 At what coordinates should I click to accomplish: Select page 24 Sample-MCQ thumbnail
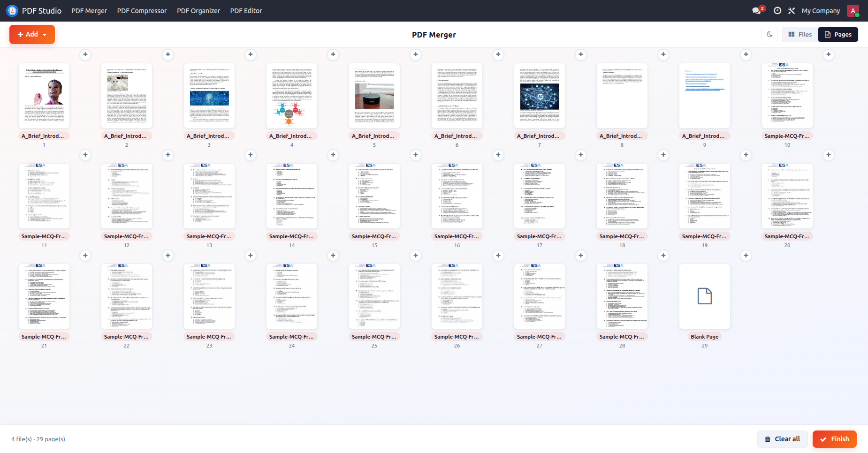292,296
